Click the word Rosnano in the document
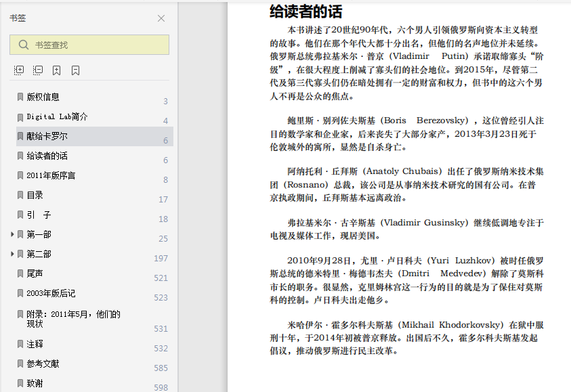Screen dimensions: 571x392 point(305,185)
